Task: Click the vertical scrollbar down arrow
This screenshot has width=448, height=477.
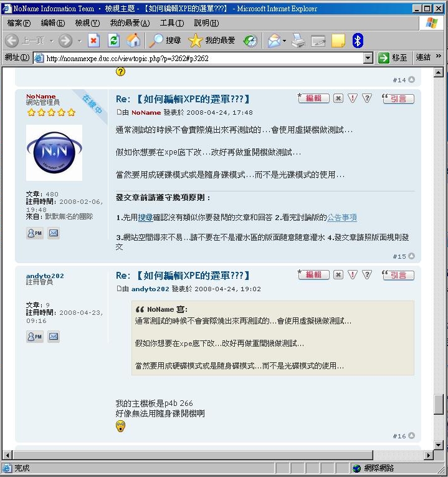Action: point(439,442)
